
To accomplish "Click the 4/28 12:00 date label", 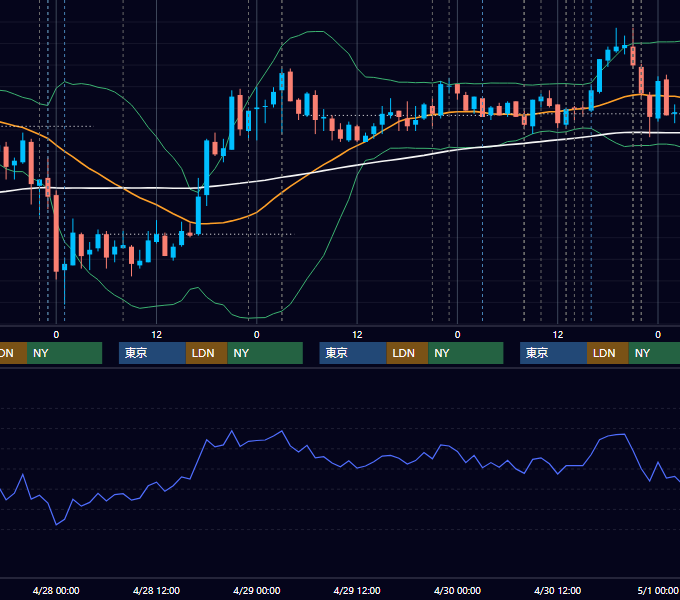I will pyautogui.click(x=156, y=590).
